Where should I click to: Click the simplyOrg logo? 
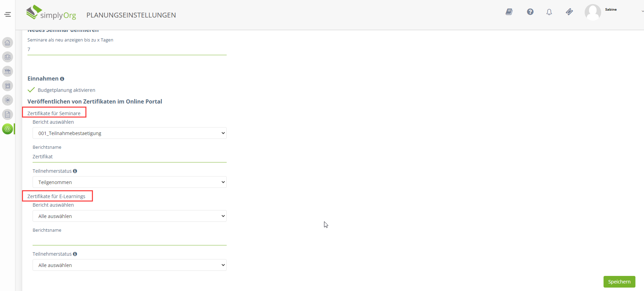point(51,13)
